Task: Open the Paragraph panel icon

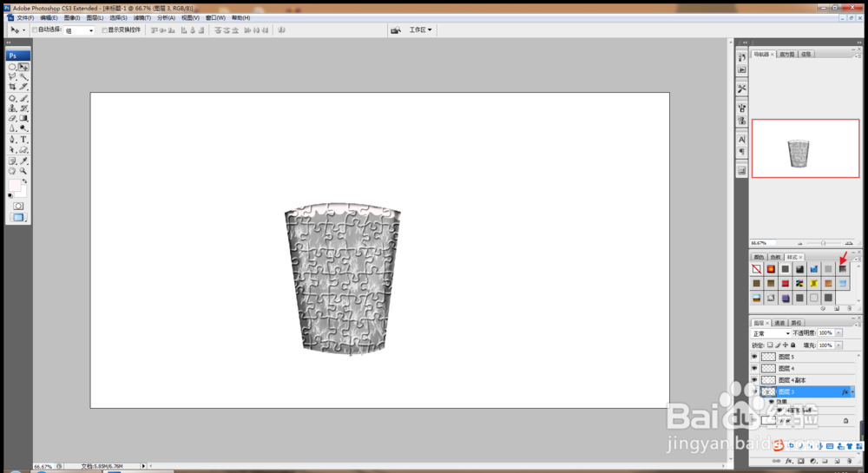Action: (742, 152)
